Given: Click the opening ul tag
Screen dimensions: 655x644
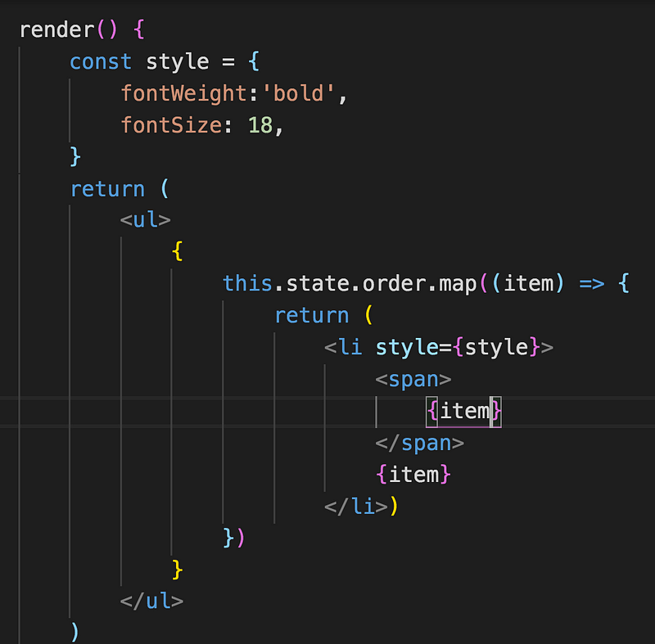Looking at the screenshot, I should (x=146, y=220).
